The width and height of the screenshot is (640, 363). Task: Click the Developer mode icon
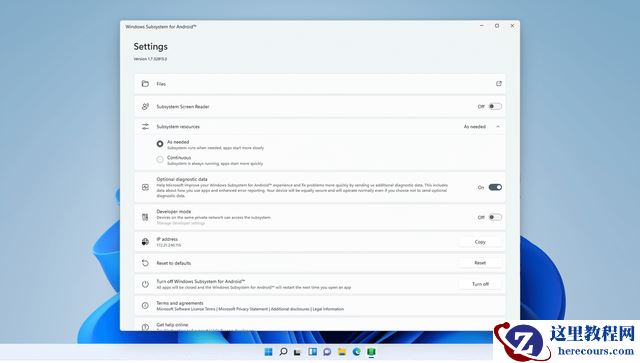click(145, 217)
